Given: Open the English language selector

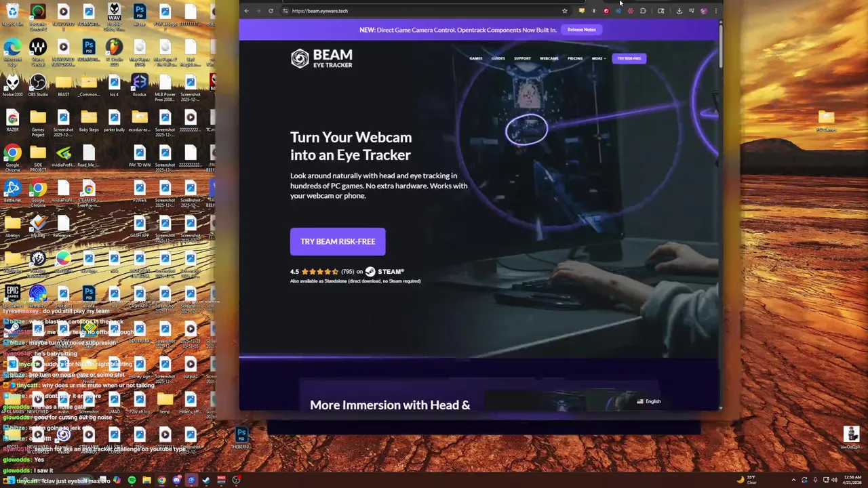Looking at the screenshot, I should pos(649,401).
